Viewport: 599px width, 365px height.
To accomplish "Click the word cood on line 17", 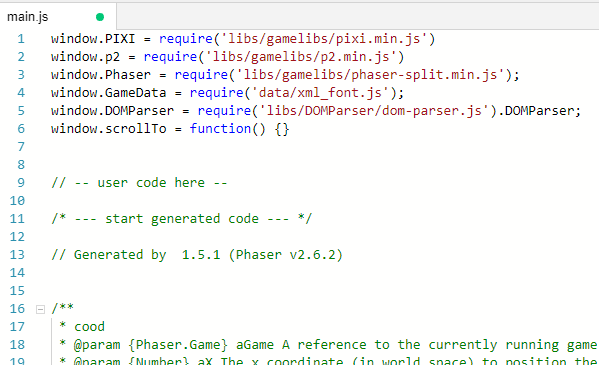I will (89, 326).
